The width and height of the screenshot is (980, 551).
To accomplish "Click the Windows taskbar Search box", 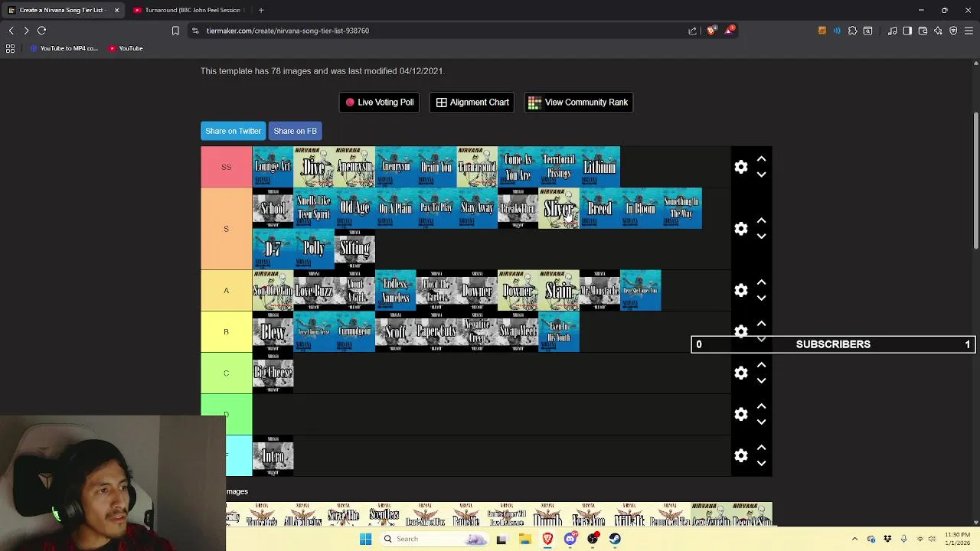I will point(433,539).
